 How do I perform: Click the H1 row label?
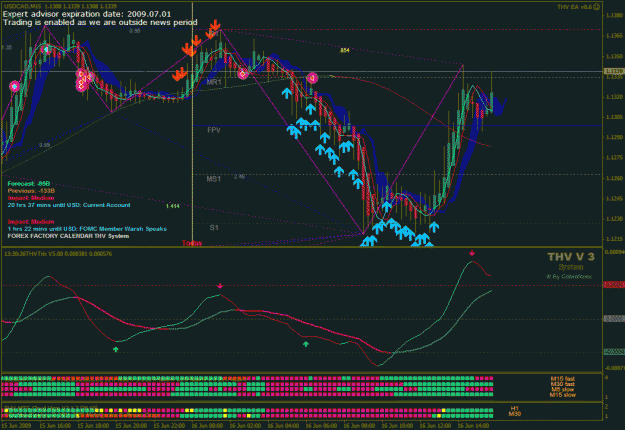515,408
